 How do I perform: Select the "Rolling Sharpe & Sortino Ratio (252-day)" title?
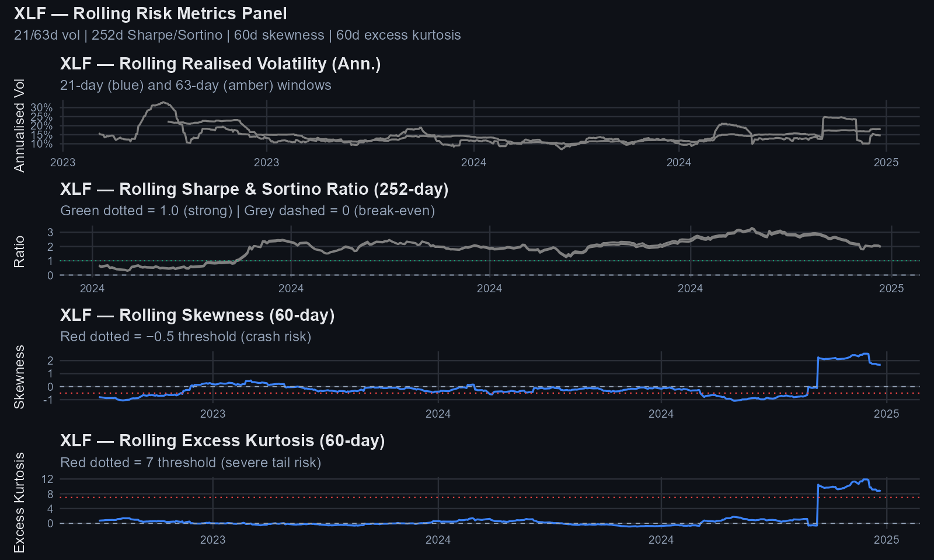[x=254, y=189]
